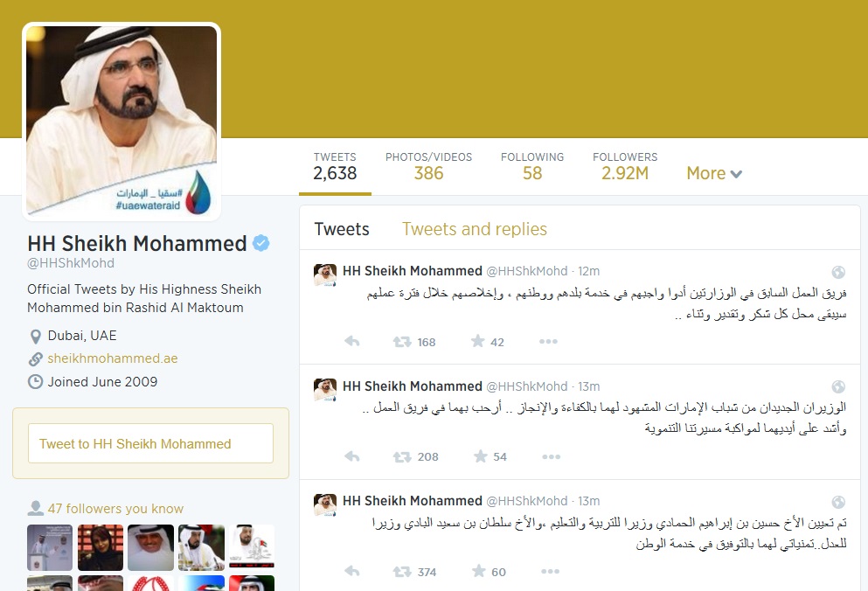This screenshot has height=591, width=868.
Task: Select the Tweets tab
Action: coord(342,229)
